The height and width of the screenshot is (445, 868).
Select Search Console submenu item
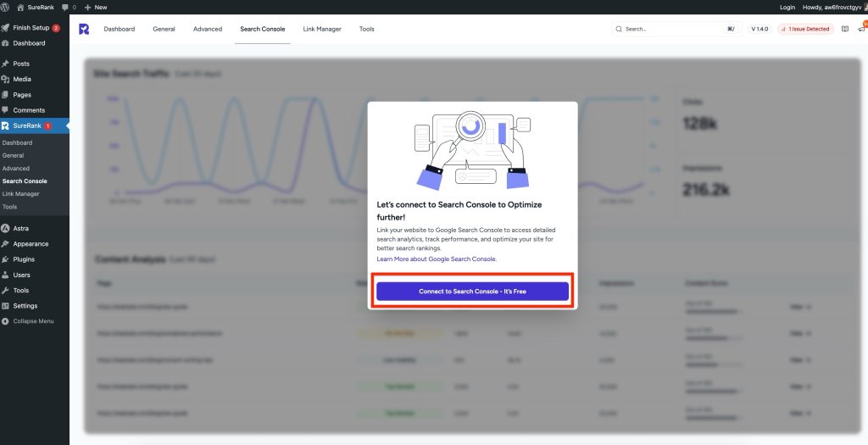click(x=25, y=181)
